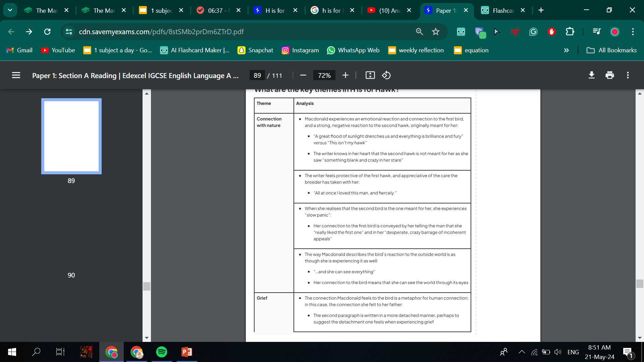
Task: Click the ENG language indicator
Action: click(x=573, y=352)
